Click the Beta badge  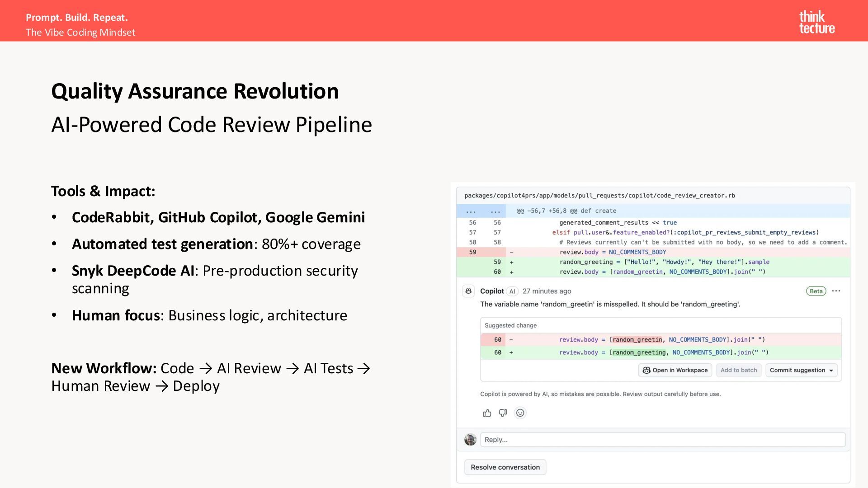pos(816,291)
